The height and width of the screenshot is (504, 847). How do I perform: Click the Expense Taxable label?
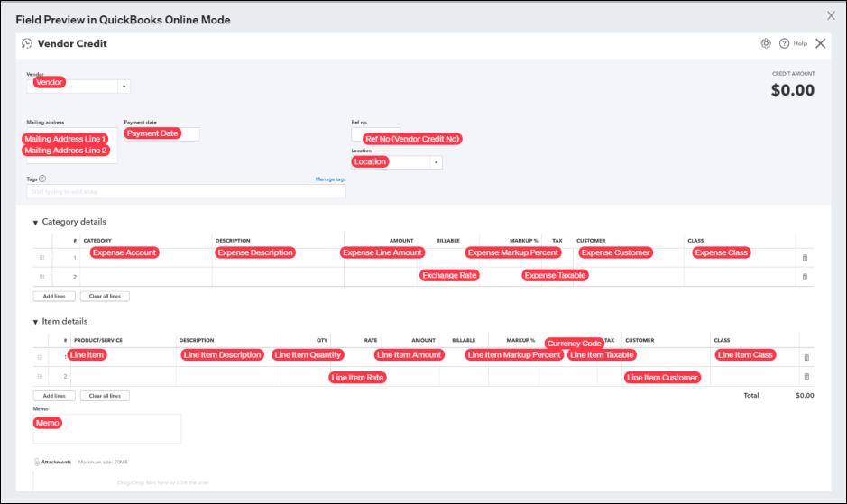point(556,275)
